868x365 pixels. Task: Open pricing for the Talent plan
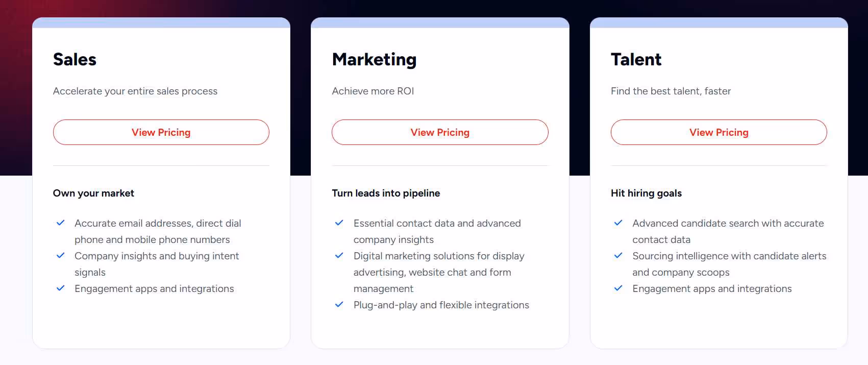coord(718,132)
